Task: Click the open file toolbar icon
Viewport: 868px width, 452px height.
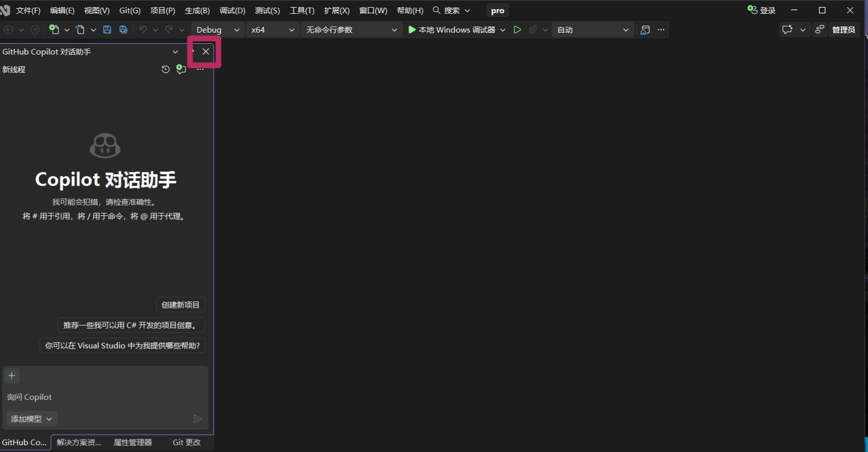Action: [80, 30]
